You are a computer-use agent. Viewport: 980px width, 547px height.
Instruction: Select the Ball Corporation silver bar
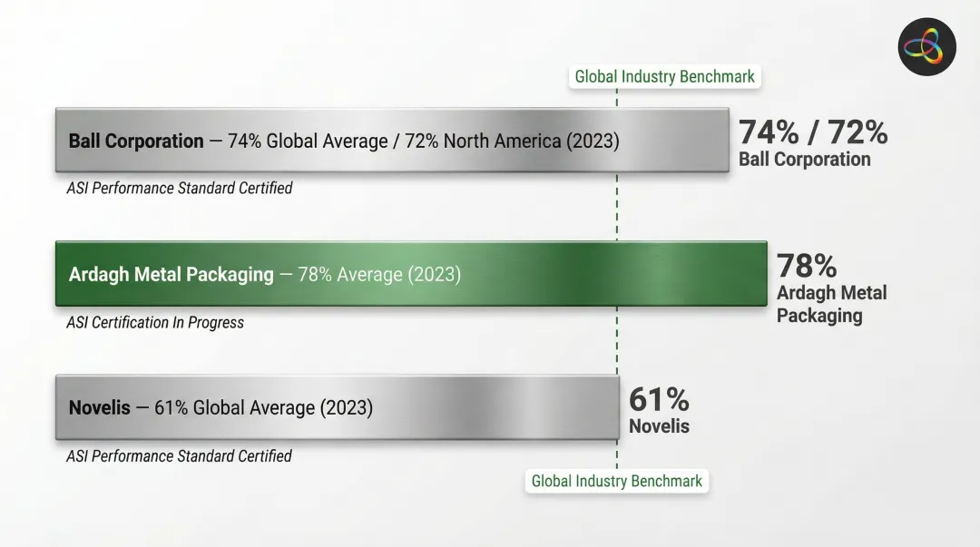pyautogui.click(x=392, y=141)
